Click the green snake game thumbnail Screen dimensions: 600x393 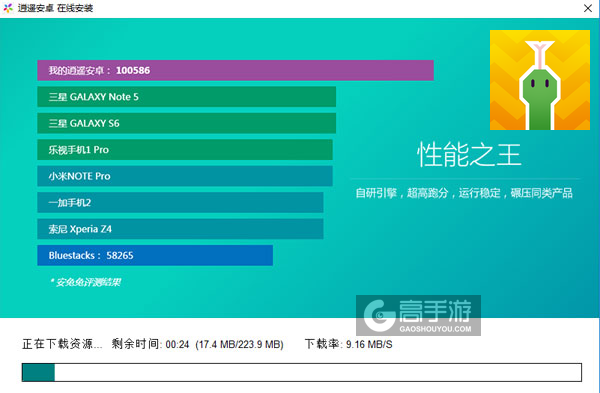(x=540, y=80)
